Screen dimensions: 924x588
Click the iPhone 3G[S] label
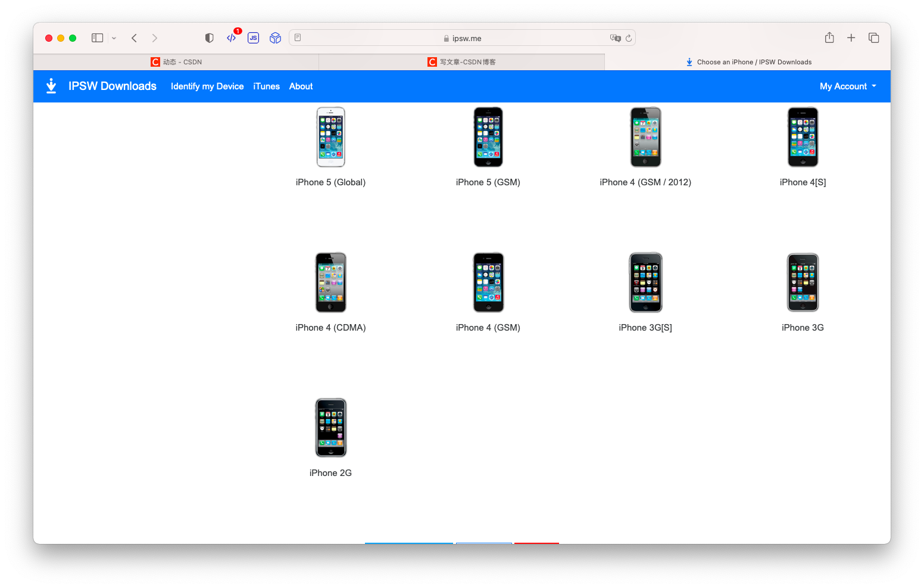point(646,328)
